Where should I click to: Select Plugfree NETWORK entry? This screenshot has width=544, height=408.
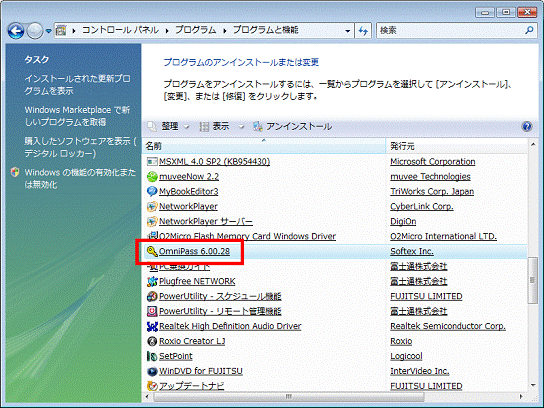click(x=197, y=281)
